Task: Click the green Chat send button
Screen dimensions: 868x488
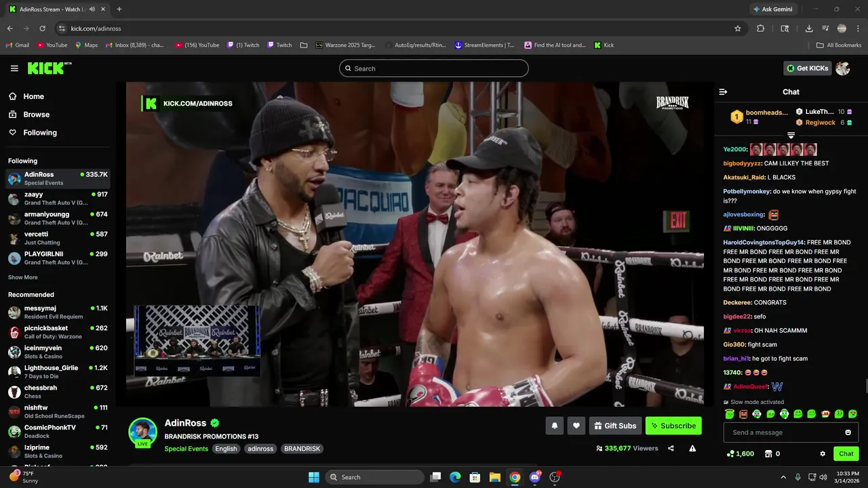Action: pyautogui.click(x=846, y=453)
